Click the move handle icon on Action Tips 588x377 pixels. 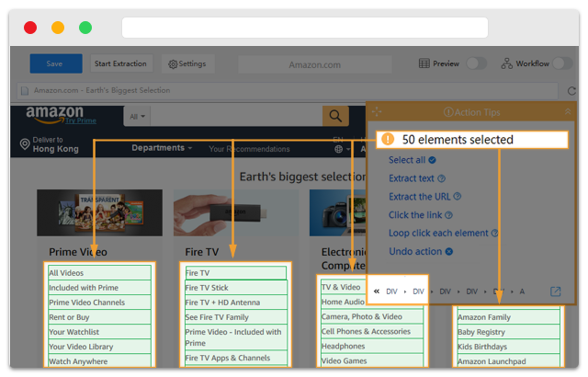point(377,111)
